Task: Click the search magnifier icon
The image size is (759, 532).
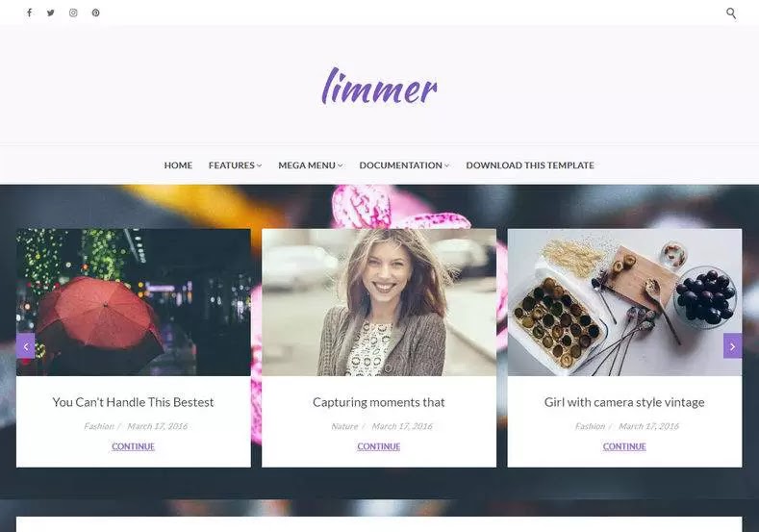Action: [731, 13]
